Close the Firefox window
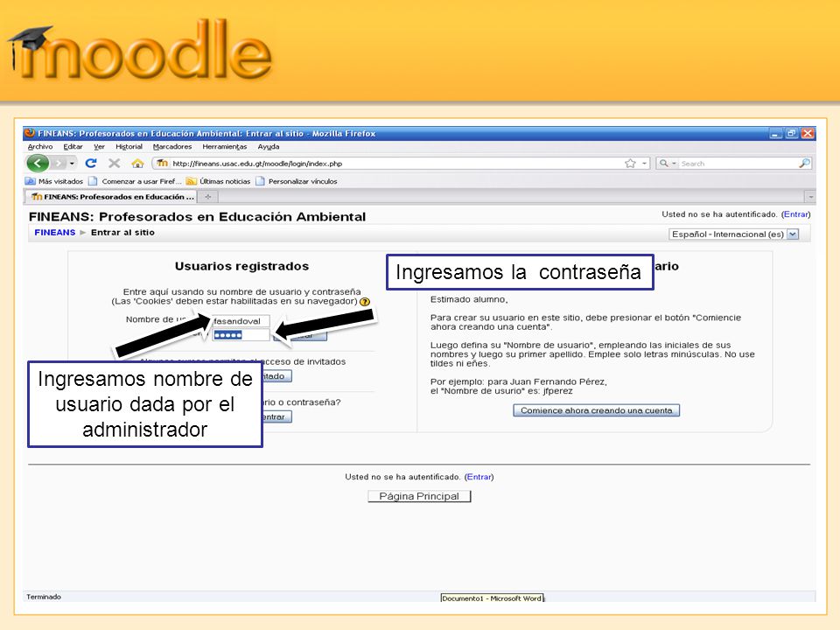 coord(808,133)
